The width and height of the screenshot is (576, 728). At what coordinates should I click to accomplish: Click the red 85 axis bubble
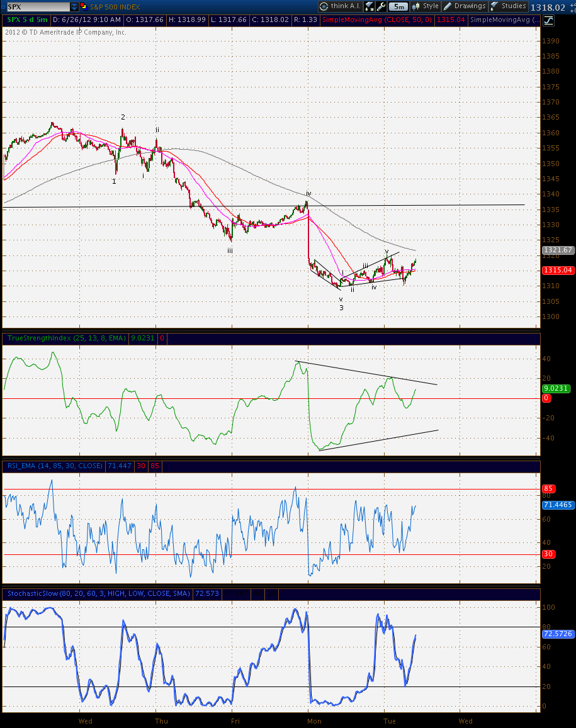pos(548,488)
